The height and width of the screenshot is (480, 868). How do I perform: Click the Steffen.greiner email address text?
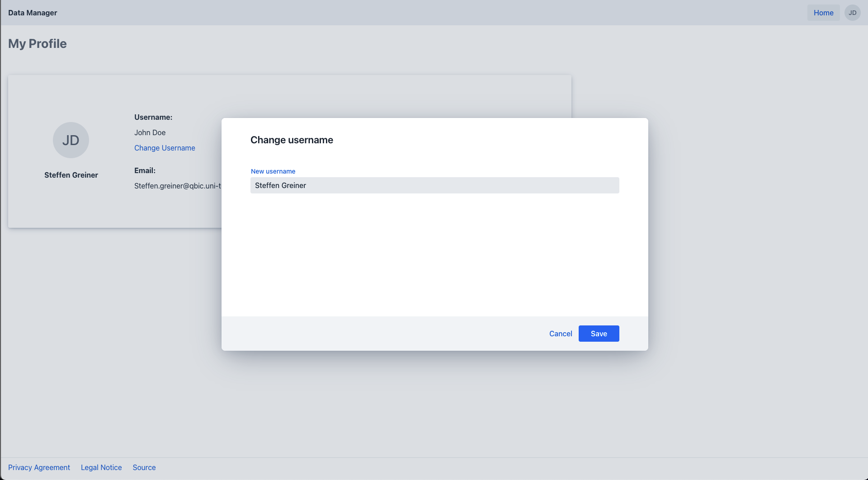(x=177, y=186)
